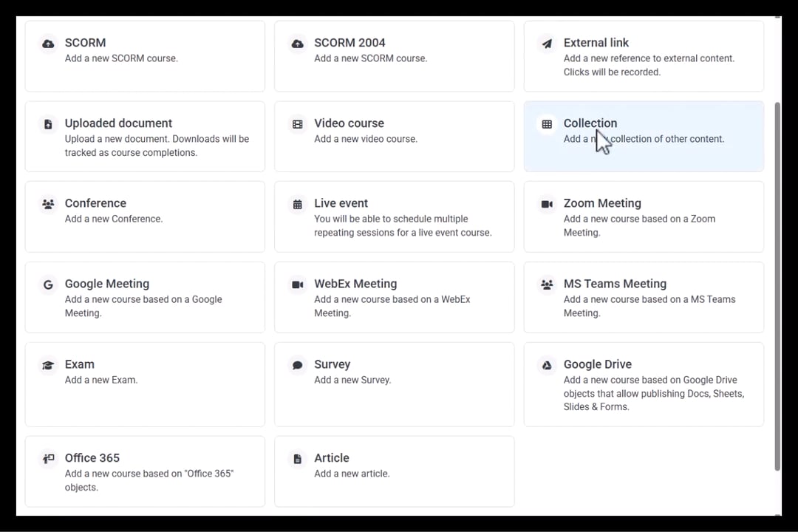This screenshot has height=532, width=798.
Task: Click "Add a new Conference." description
Action: point(114,219)
